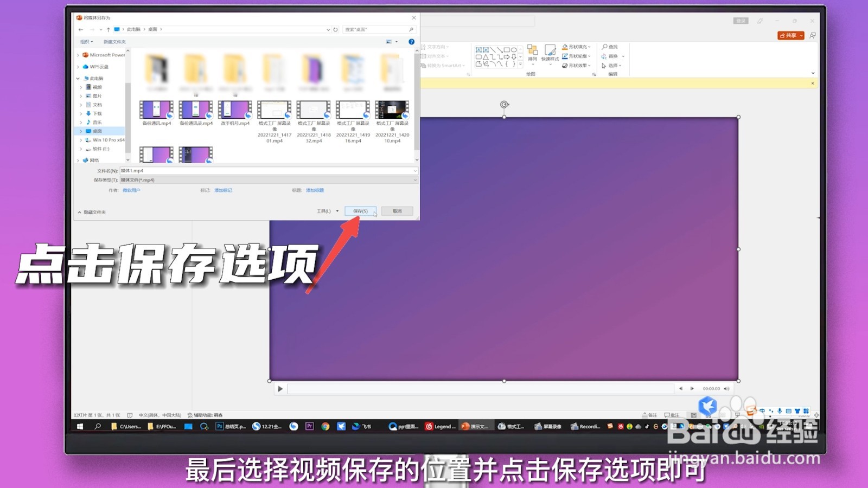This screenshot has height=488, width=868.
Task: Open the 工具(L) dropdown in the dialog
Action: 329,211
